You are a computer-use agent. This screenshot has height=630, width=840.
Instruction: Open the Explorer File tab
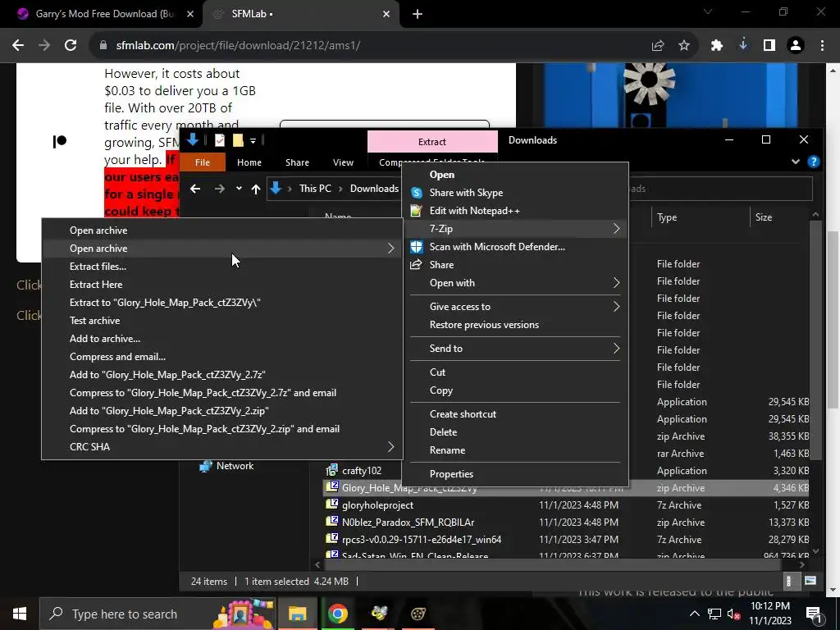203,162
